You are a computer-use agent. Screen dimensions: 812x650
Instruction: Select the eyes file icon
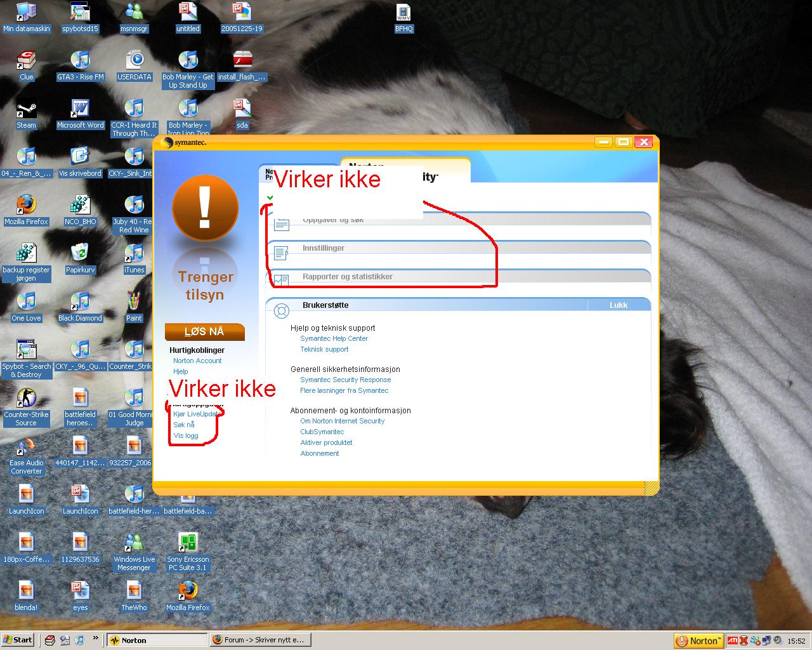click(x=80, y=597)
